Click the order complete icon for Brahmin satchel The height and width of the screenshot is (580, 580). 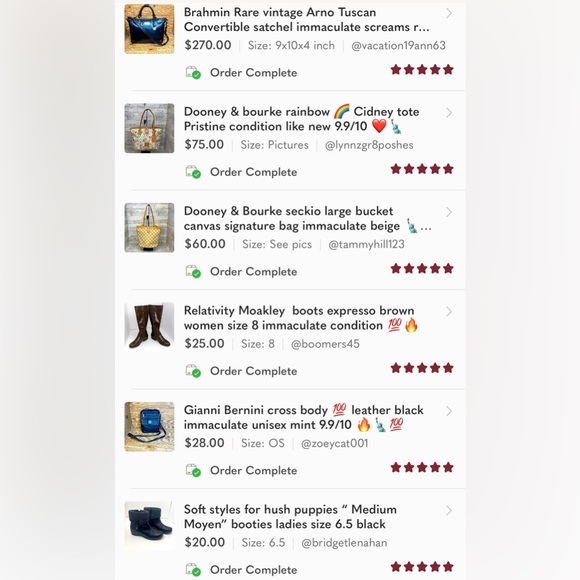pos(193,72)
